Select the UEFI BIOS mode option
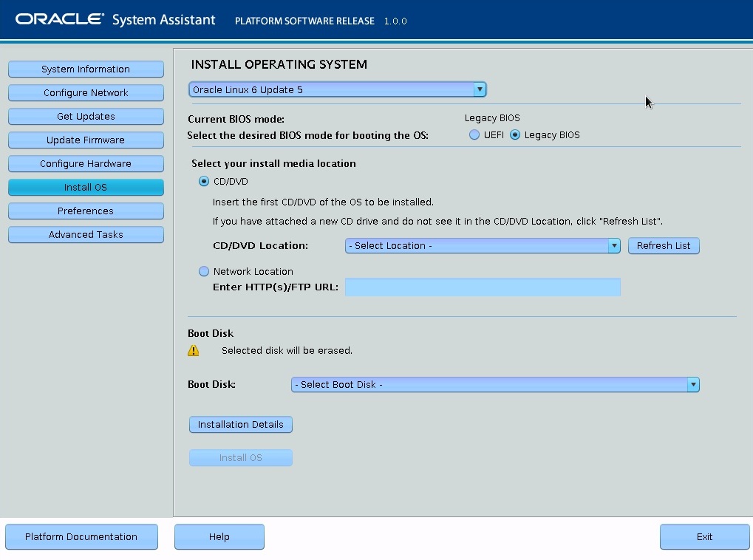Viewport: 753px width, 560px height. [474, 135]
